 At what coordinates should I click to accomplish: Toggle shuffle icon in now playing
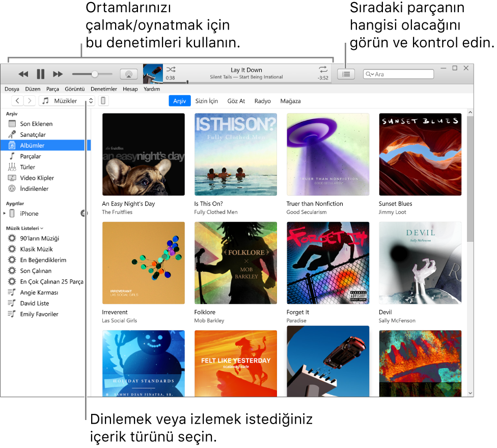(171, 69)
